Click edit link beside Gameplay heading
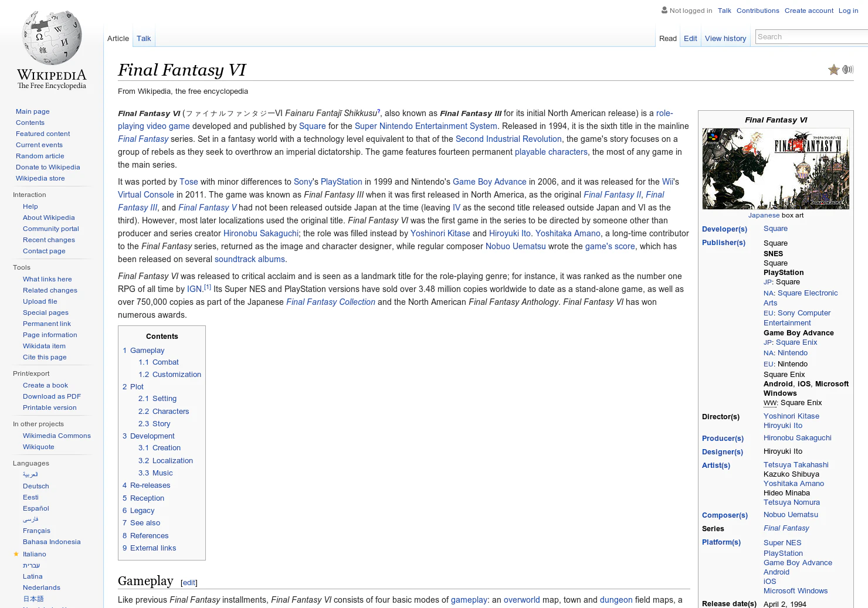This screenshot has width=868, height=608. coord(189,583)
